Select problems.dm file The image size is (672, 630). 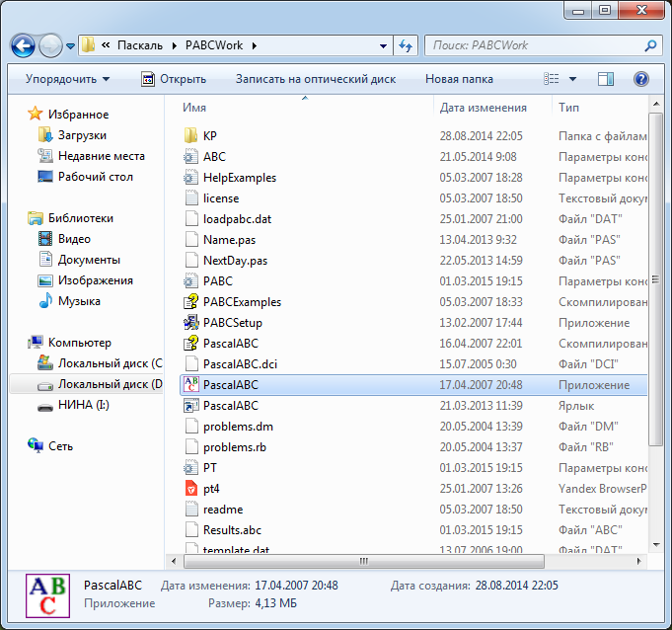[238, 427]
